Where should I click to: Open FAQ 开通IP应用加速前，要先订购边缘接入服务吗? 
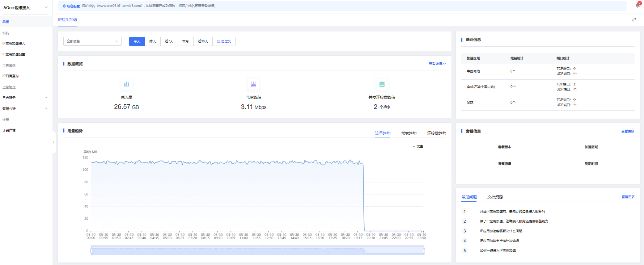[512, 211]
